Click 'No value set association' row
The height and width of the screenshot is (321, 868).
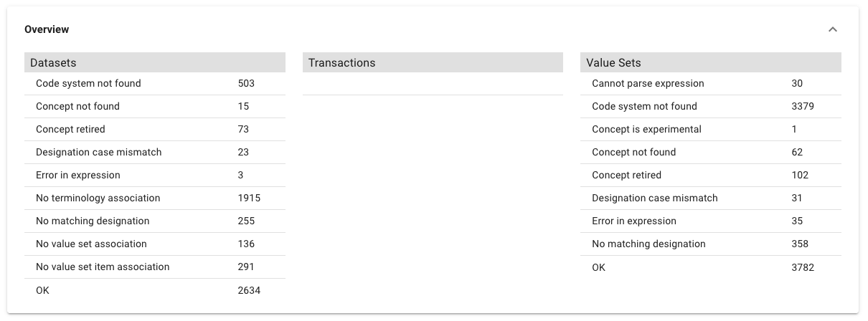pos(91,244)
